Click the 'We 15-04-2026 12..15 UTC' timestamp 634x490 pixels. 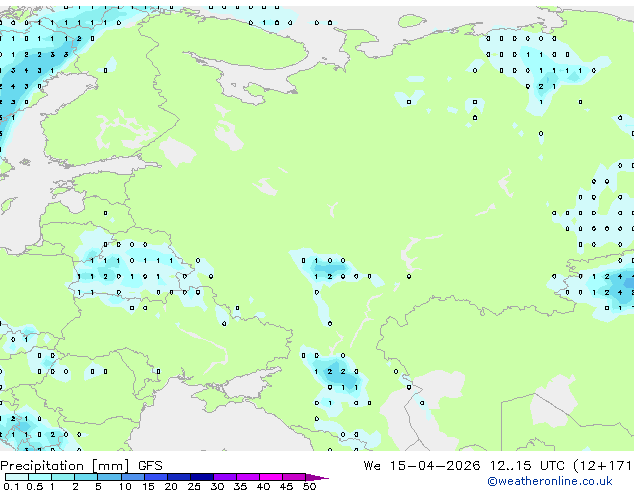coord(464,466)
